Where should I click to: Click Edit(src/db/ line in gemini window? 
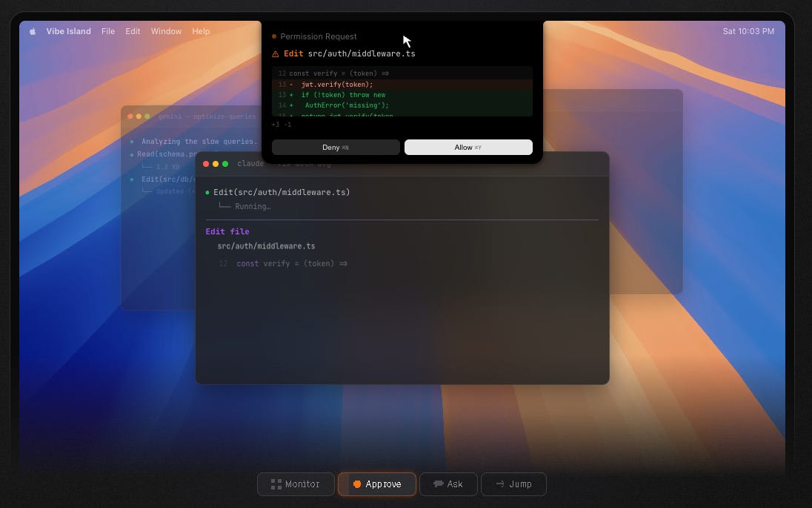167,179
